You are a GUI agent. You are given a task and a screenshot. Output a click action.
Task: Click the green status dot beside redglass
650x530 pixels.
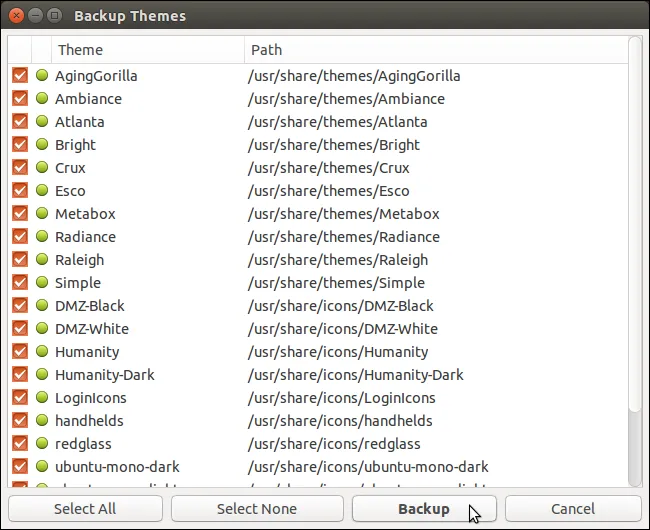click(42, 443)
